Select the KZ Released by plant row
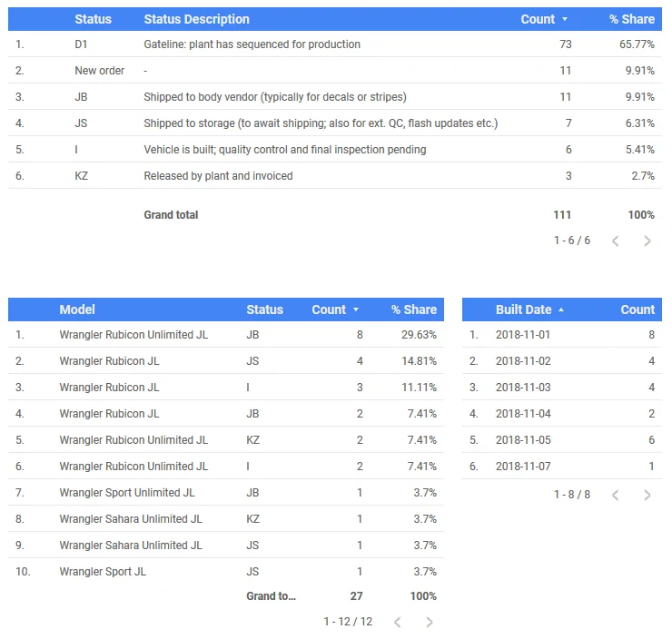This screenshot has height=639, width=672. [x=335, y=176]
